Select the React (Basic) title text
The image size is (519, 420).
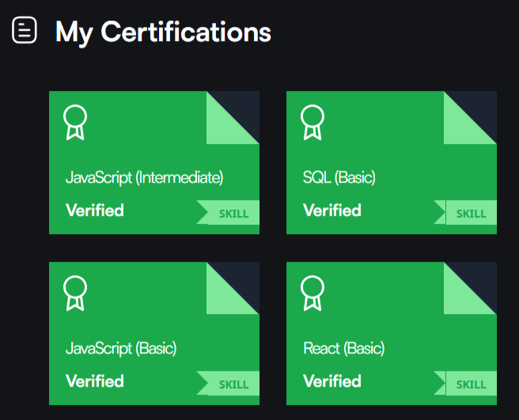[344, 349]
